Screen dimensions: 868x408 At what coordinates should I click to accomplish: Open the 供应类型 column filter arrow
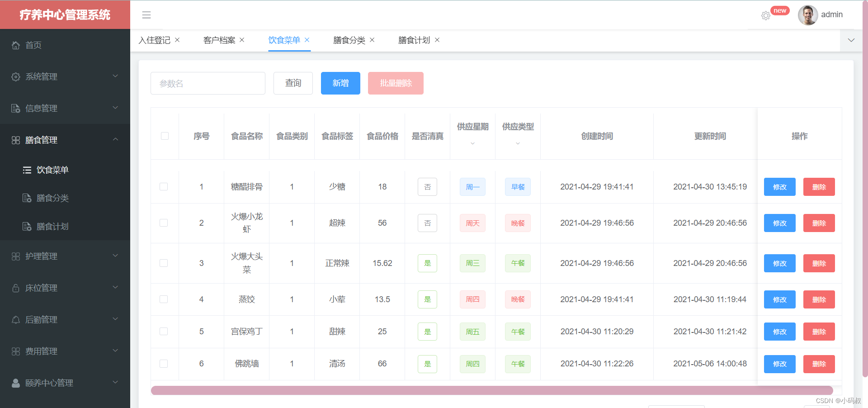pos(518,143)
